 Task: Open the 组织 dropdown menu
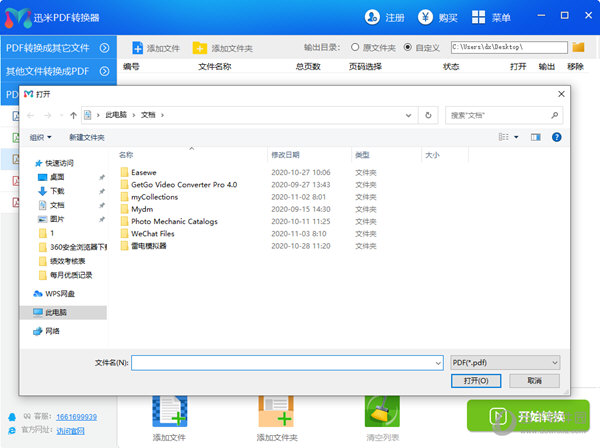(40, 137)
